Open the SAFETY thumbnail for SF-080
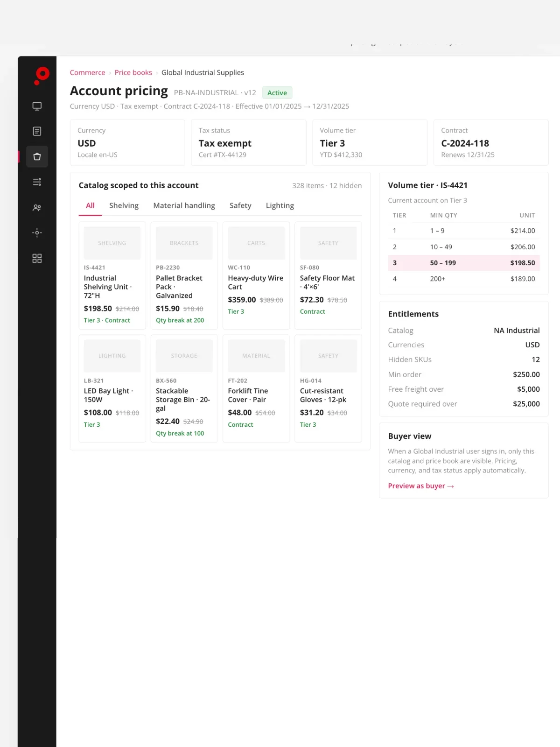560x747 pixels. (328, 243)
